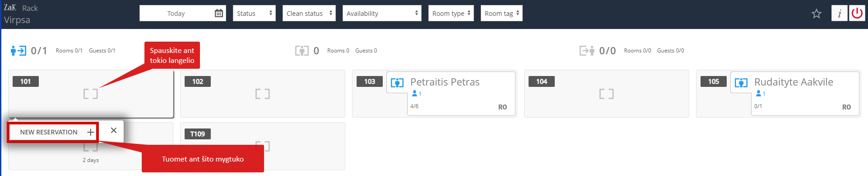Click the departures icon showing 0/0
The height and width of the screenshot is (176, 868).
click(x=587, y=51)
